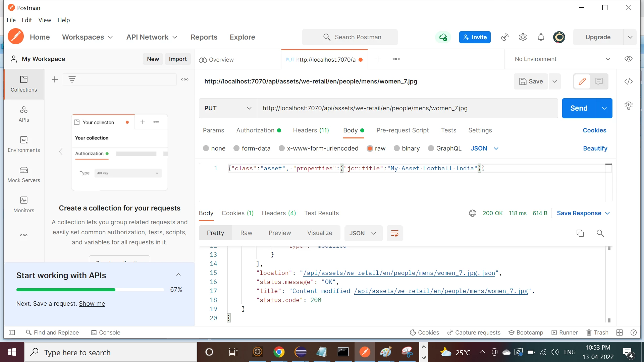
Task: Switch to the Pre-request Script tab
Action: tap(402, 130)
